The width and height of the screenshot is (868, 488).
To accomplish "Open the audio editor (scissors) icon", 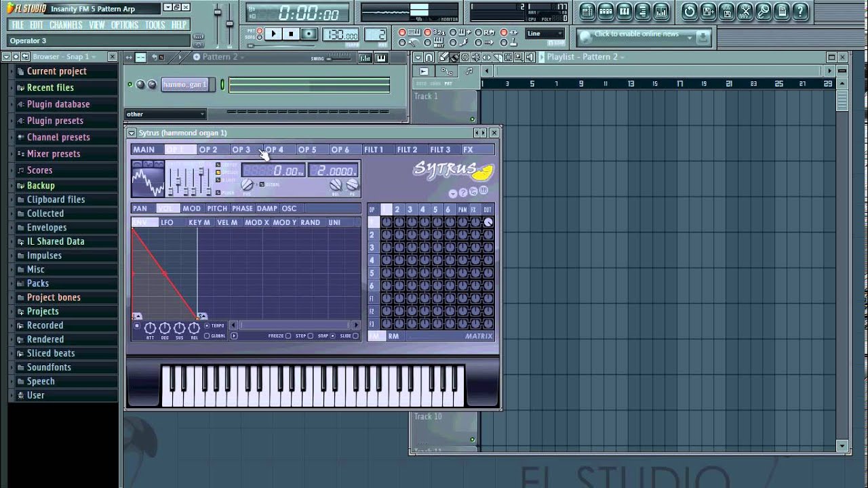I will [x=745, y=11].
